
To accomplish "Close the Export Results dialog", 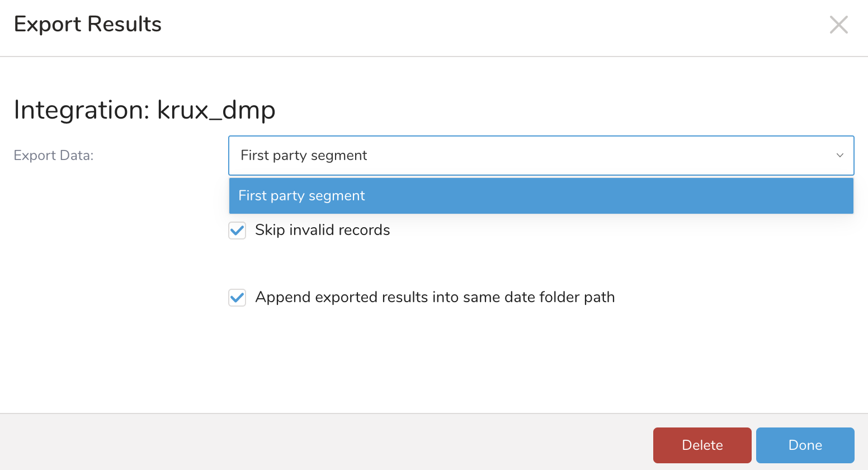I will (838, 25).
